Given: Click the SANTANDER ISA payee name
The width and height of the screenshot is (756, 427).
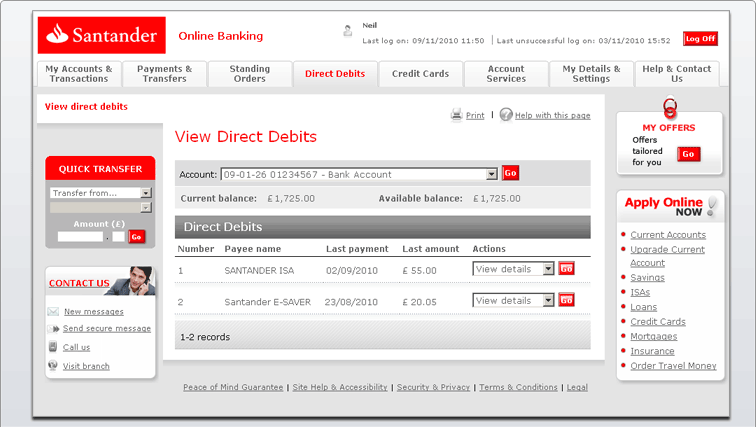Looking at the screenshot, I should [259, 270].
